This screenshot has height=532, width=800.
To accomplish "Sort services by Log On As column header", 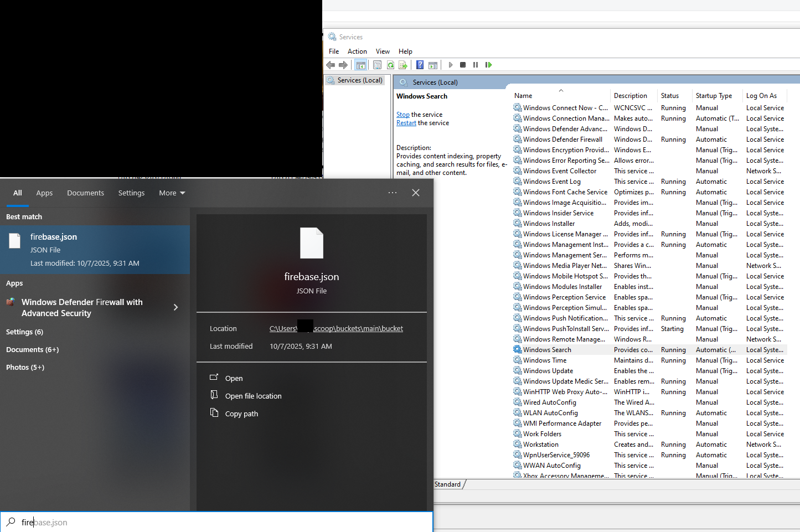I will pyautogui.click(x=766, y=95).
